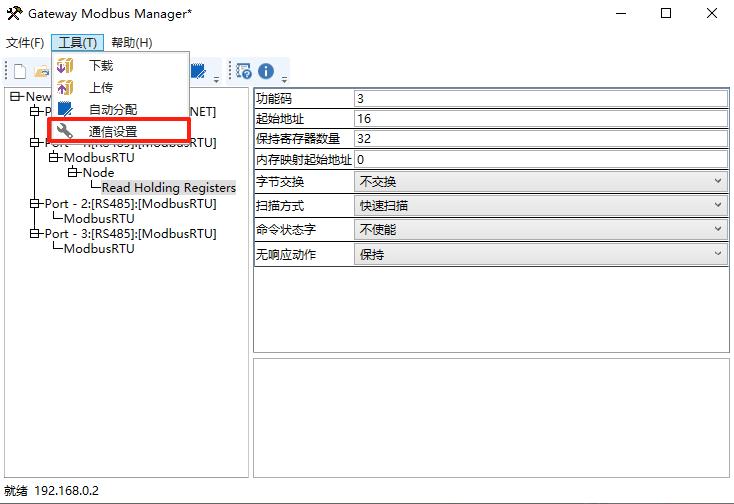
Task: Open the first toolbar overflow arrow
Action: coord(216,80)
